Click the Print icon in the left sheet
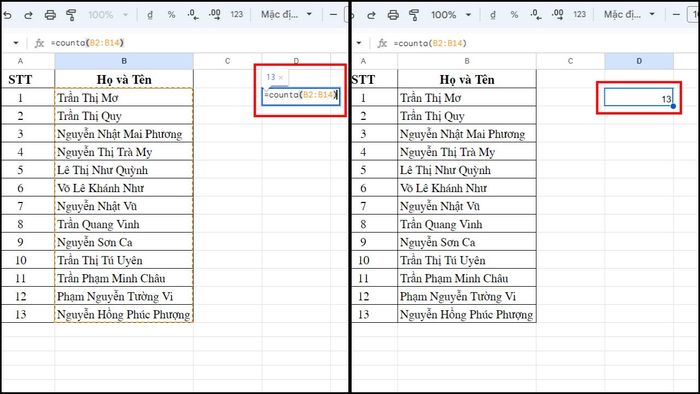This screenshot has height=394, width=700. [50, 15]
